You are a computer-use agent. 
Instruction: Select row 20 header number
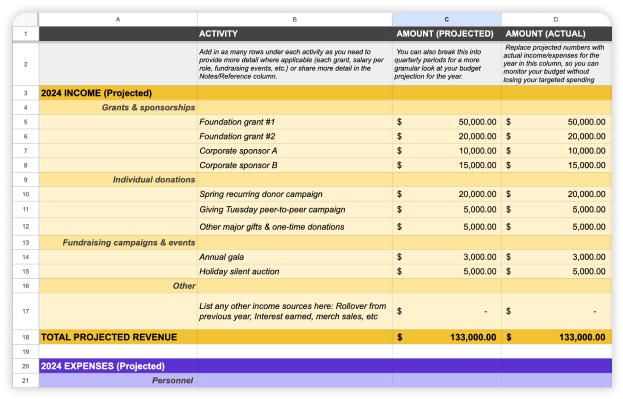coord(26,366)
